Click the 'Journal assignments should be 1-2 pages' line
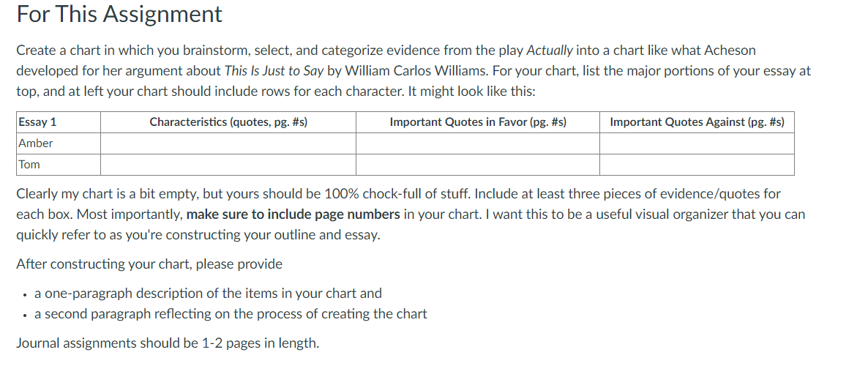 pos(168,343)
